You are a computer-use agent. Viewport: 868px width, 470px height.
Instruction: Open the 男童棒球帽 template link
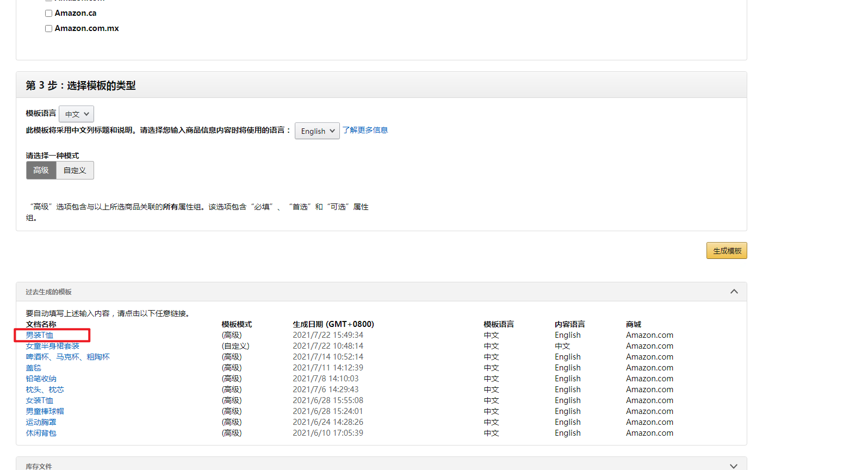click(45, 411)
